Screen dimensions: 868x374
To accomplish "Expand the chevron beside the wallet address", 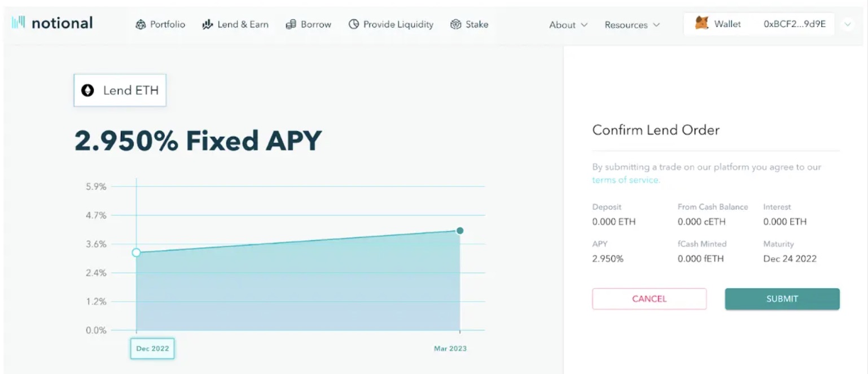I will click(x=848, y=24).
